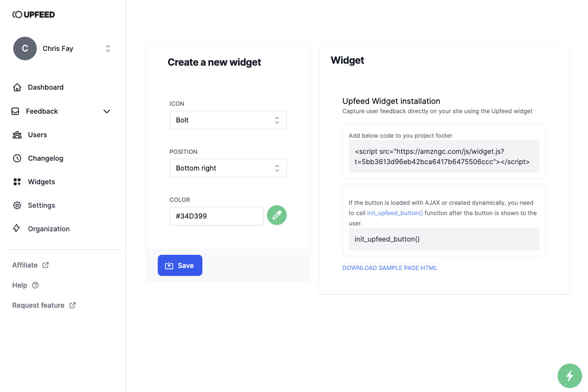This screenshot has width=588, height=392.
Task: Click the green bolt widget button
Action: 570,376
